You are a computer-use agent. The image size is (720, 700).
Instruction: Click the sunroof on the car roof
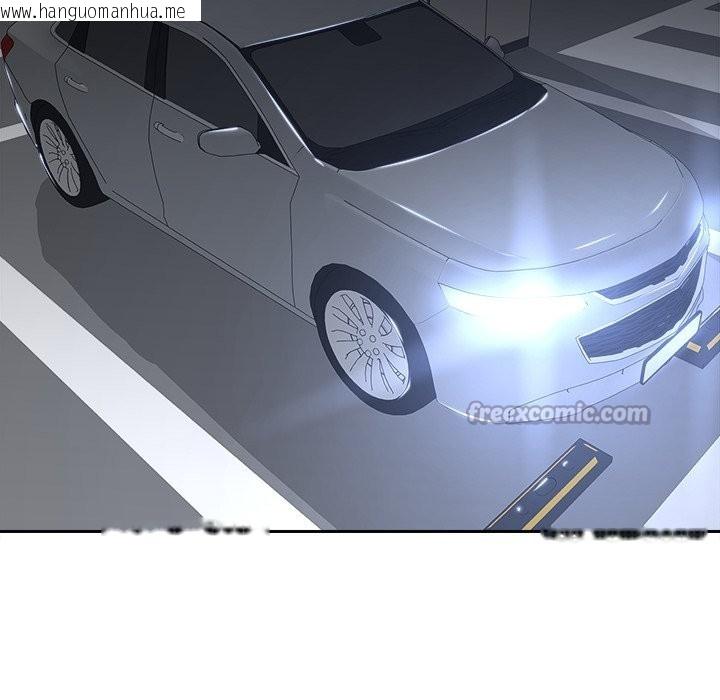pos(358,32)
